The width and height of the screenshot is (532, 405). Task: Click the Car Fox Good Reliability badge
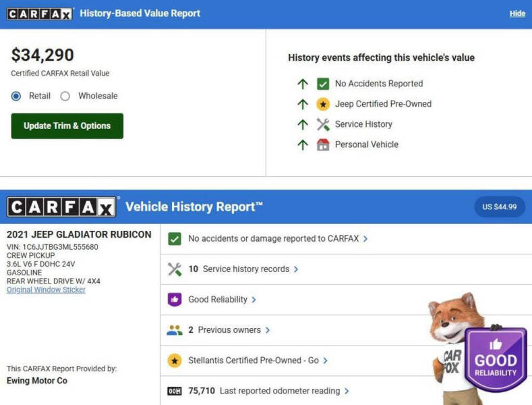click(495, 359)
